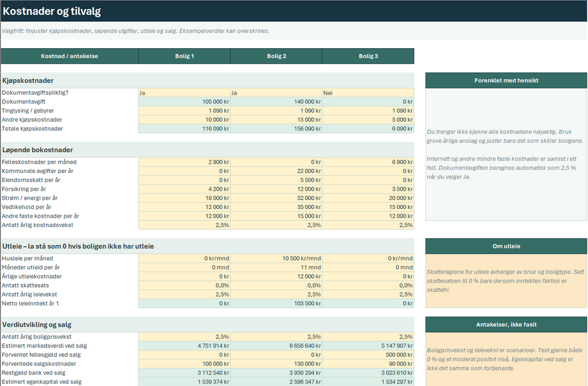Click the 'Dokumentavgiftspliktig?' row label

pyautogui.click(x=35, y=92)
